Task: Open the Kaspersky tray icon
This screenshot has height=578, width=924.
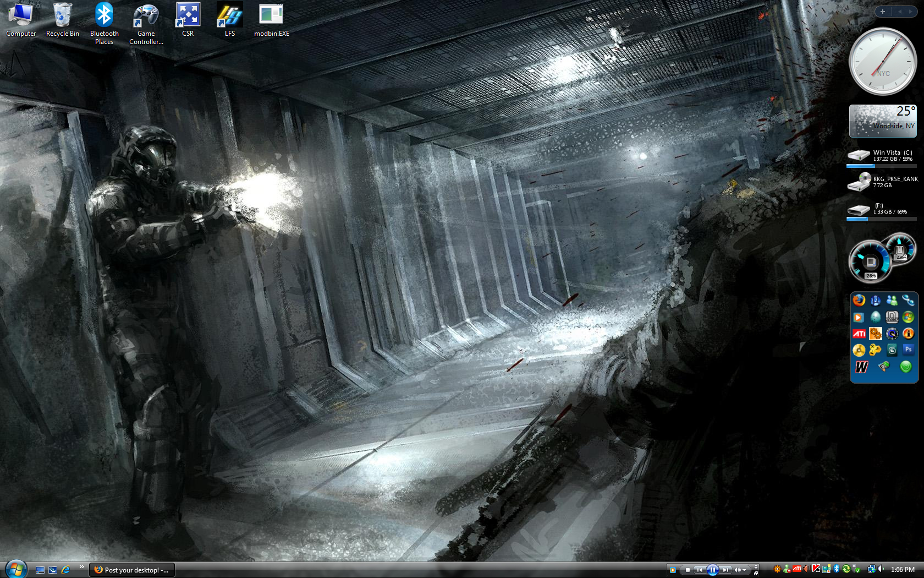Action: (x=816, y=569)
